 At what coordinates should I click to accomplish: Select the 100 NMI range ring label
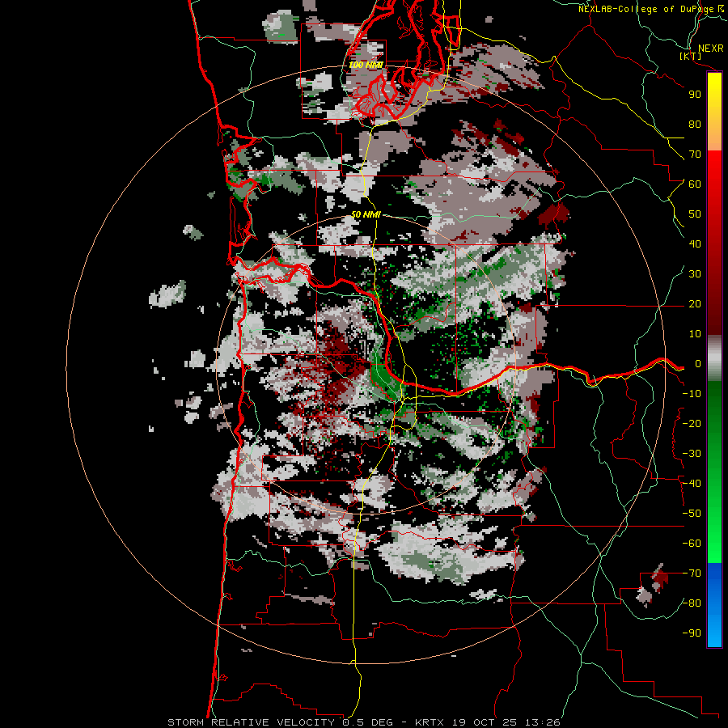pyautogui.click(x=366, y=65)
